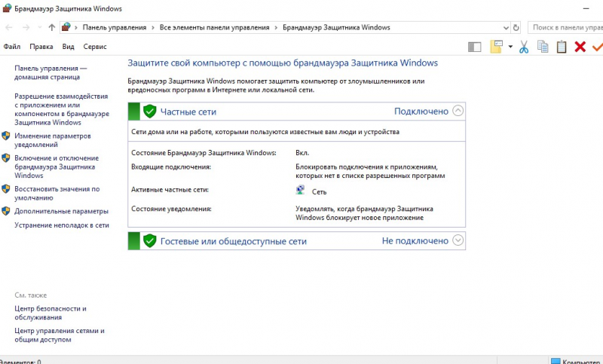Open Центр безопасности и обслуживания link
Screen dimensions: 603x364
[x=51, y=313]
